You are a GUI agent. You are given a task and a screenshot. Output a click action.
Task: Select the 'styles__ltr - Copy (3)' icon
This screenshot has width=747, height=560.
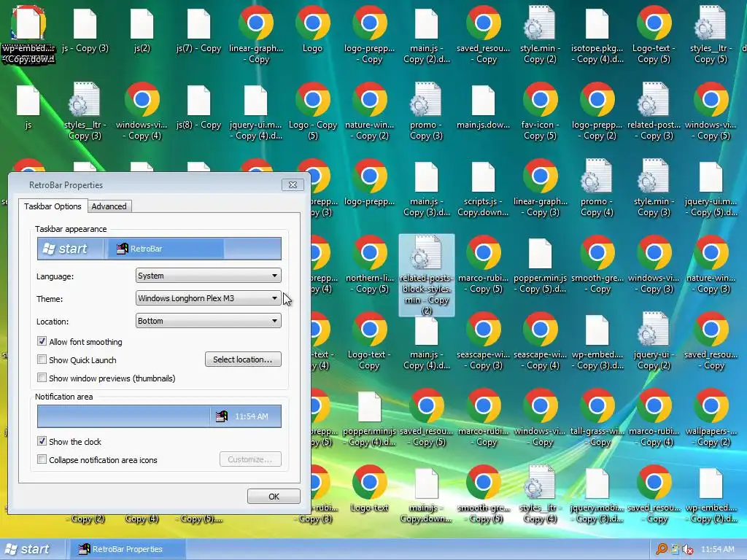click(85, 99)
